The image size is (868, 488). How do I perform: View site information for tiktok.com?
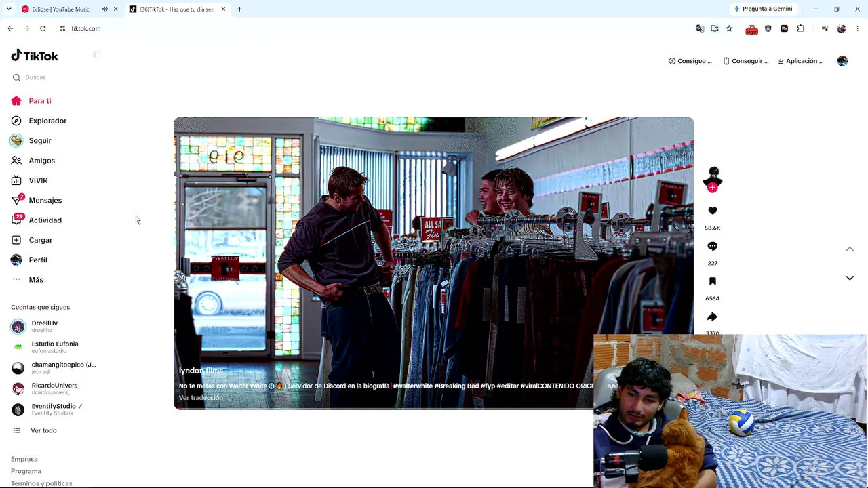click(62, 28)
